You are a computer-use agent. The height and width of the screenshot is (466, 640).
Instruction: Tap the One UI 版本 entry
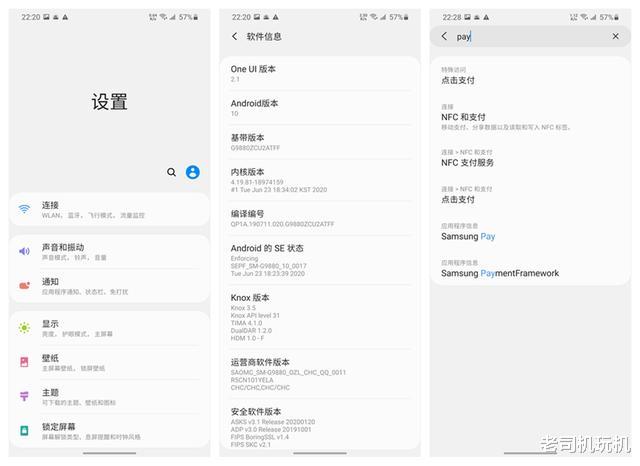[x=320, y=73]
